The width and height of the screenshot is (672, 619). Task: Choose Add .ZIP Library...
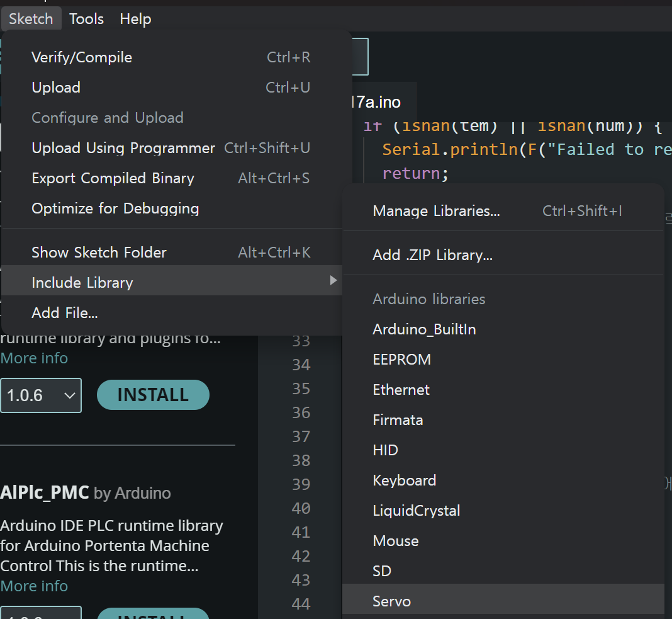503,255
